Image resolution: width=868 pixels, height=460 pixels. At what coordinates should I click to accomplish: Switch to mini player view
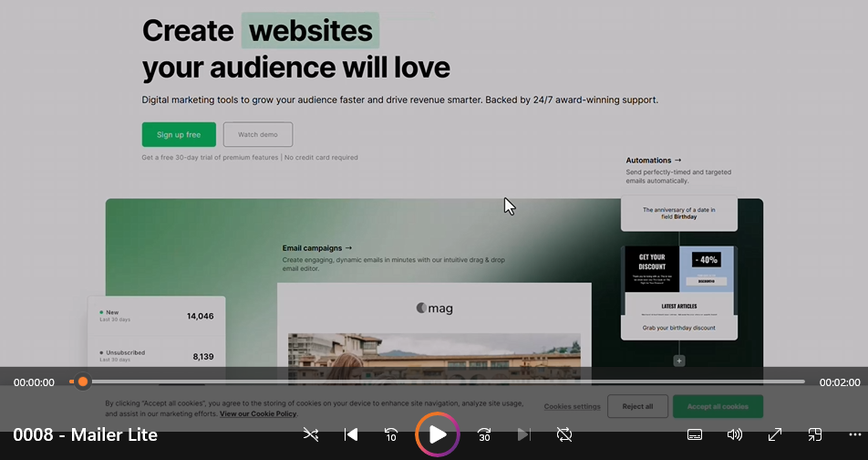point(814,435)
